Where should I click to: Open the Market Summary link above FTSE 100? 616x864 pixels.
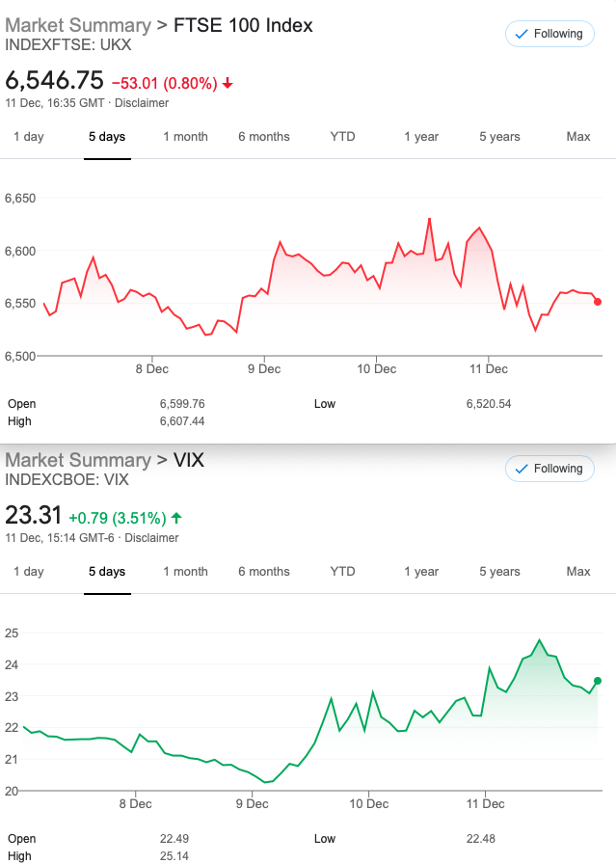click(78, 25)
